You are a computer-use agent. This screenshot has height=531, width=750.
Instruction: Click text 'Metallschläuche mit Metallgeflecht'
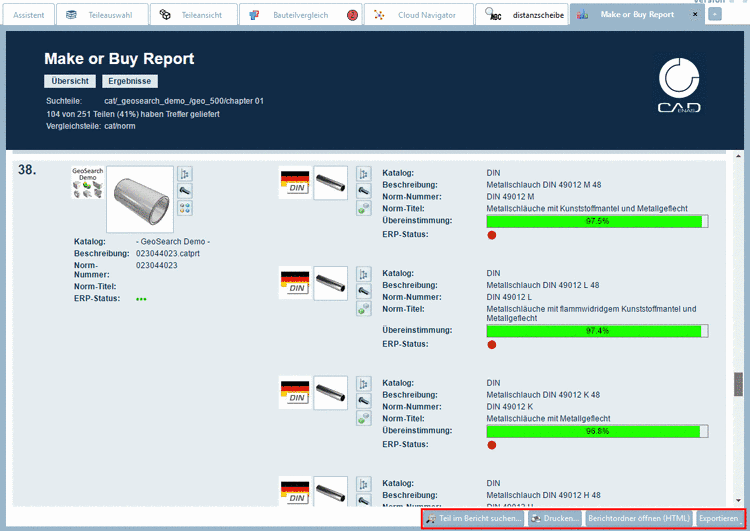[549, 419]
